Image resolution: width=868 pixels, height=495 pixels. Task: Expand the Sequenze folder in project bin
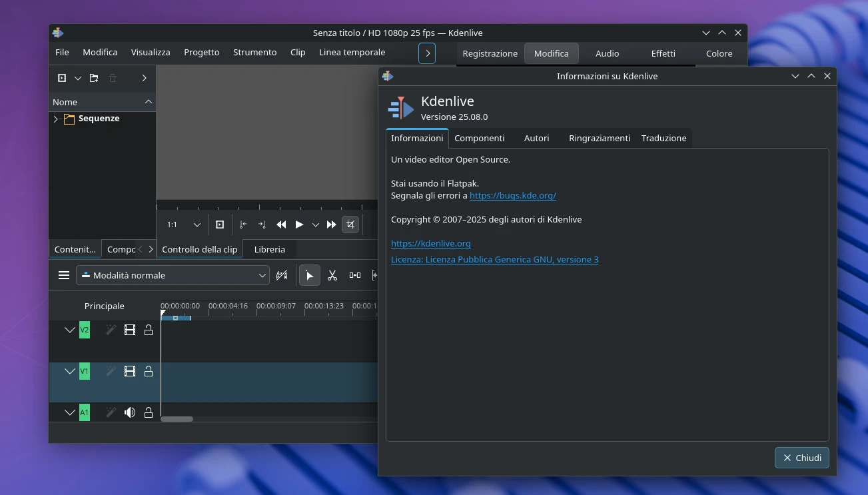point(56,119)
